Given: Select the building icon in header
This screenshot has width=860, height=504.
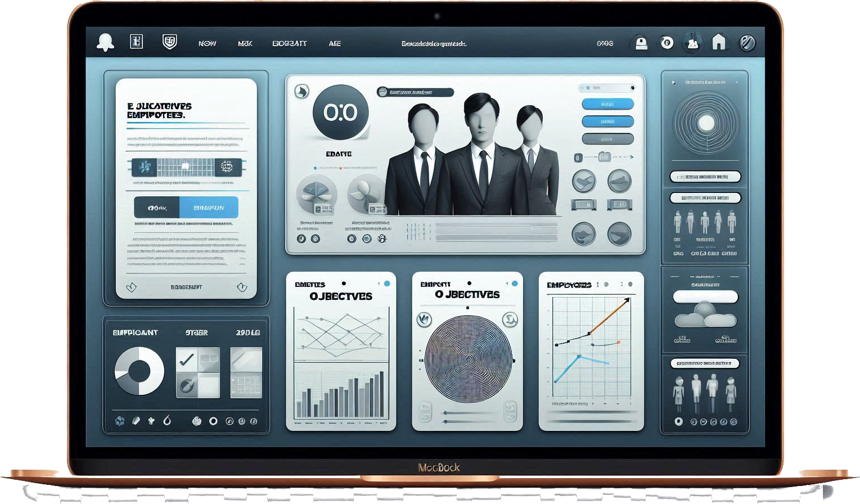Looking at the screenshot, I should pyautogui.click(x=136, y=42).
